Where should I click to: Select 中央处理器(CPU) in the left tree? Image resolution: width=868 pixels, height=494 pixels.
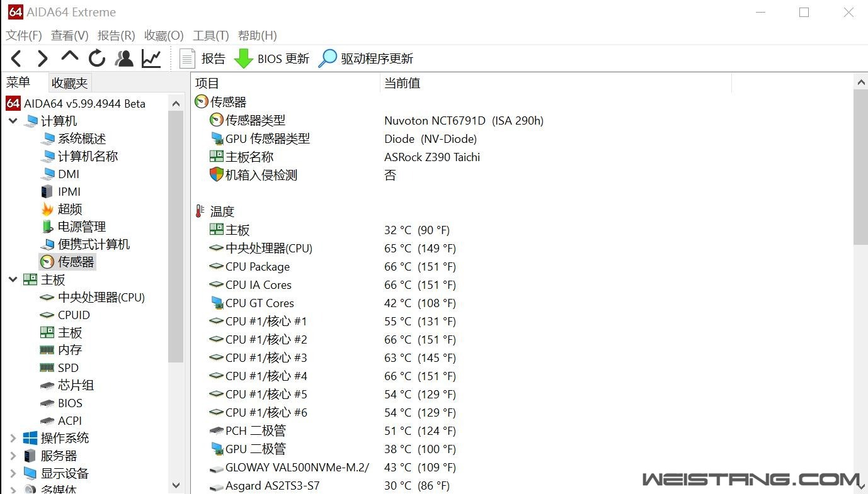101,297
